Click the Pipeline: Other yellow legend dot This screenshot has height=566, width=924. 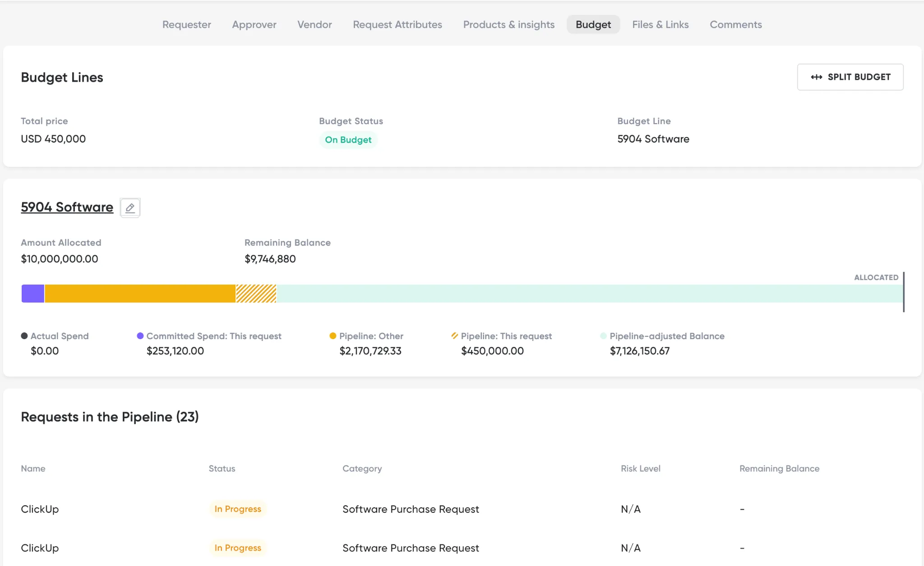(333, 336)
